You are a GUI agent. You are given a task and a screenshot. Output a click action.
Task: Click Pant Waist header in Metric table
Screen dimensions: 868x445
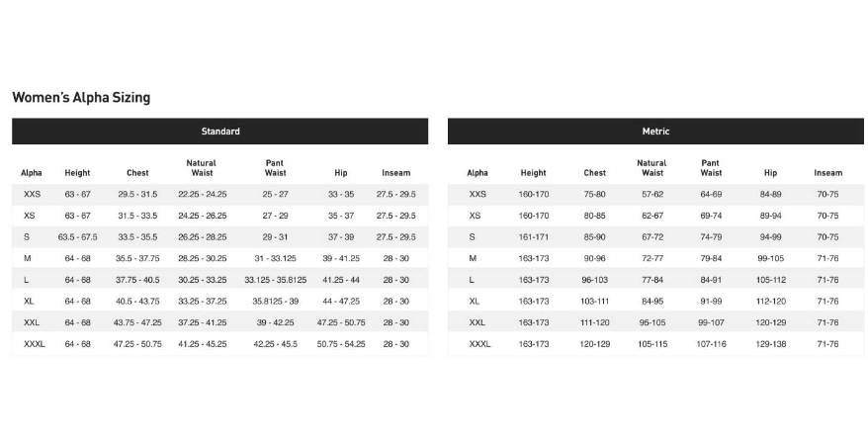pos(711,168)
